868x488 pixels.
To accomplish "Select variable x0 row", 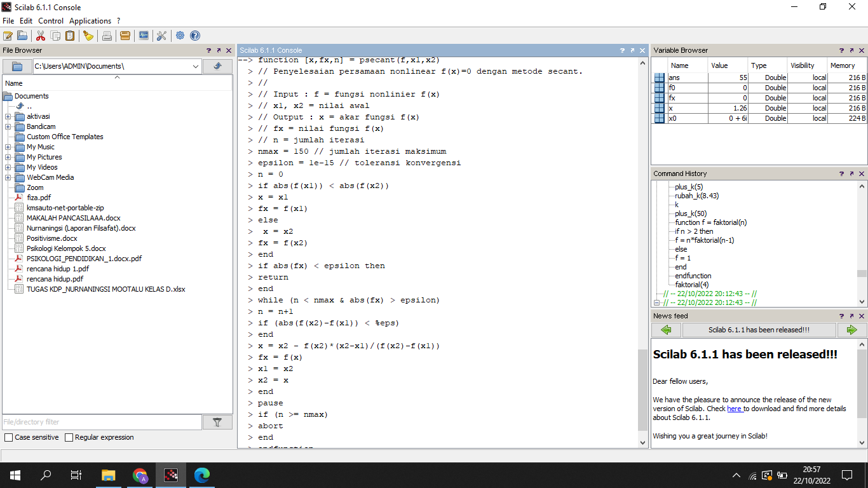I will coord(760,118).
